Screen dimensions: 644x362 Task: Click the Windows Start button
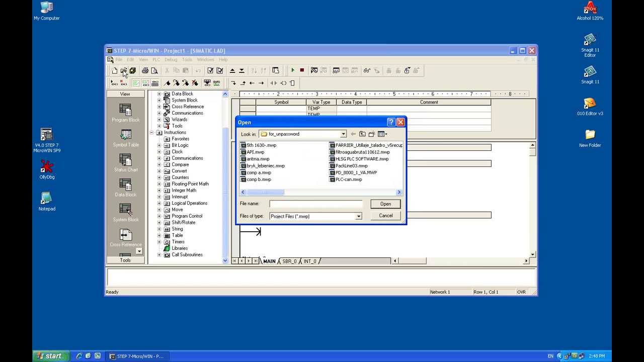tap(51, 356)
